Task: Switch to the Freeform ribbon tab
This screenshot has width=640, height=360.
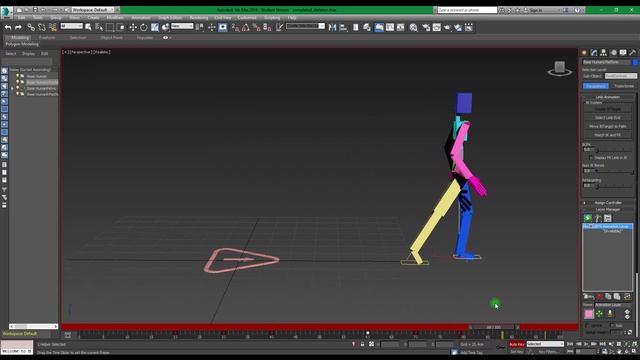Action: tap(47, 38)
